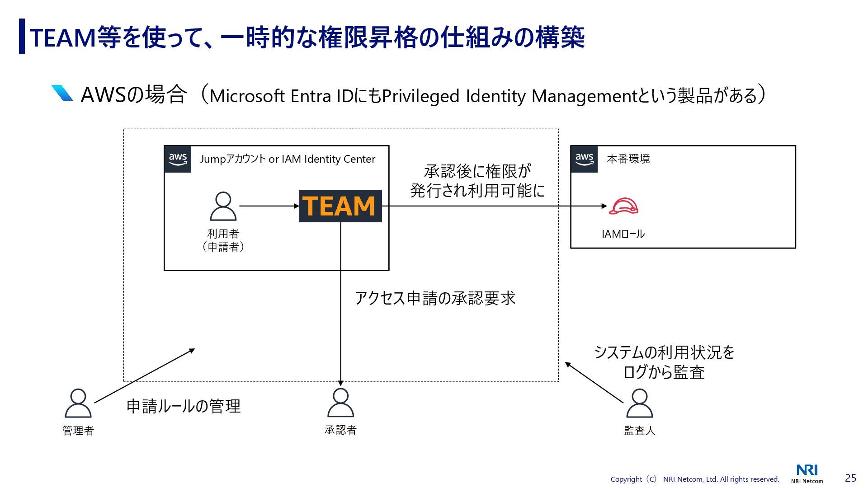This screenshot has height=488, width=868.
Task: Click the 監査人 person icon
Action: tap(639, 403)
